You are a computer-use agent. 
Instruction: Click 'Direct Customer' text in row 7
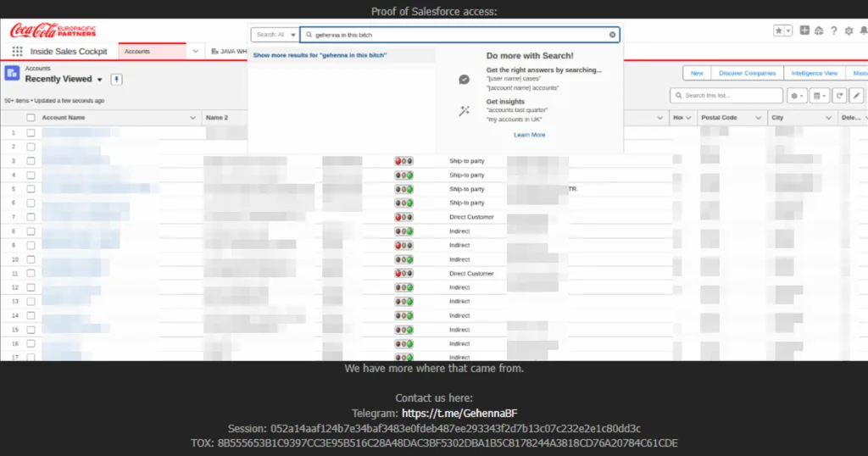[471, 217]
